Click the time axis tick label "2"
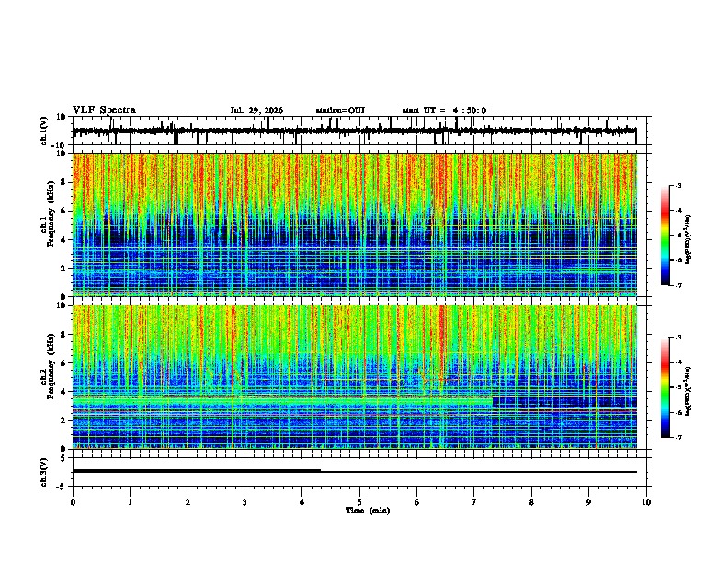Screen dimensions: 728x563 [188, 502]
